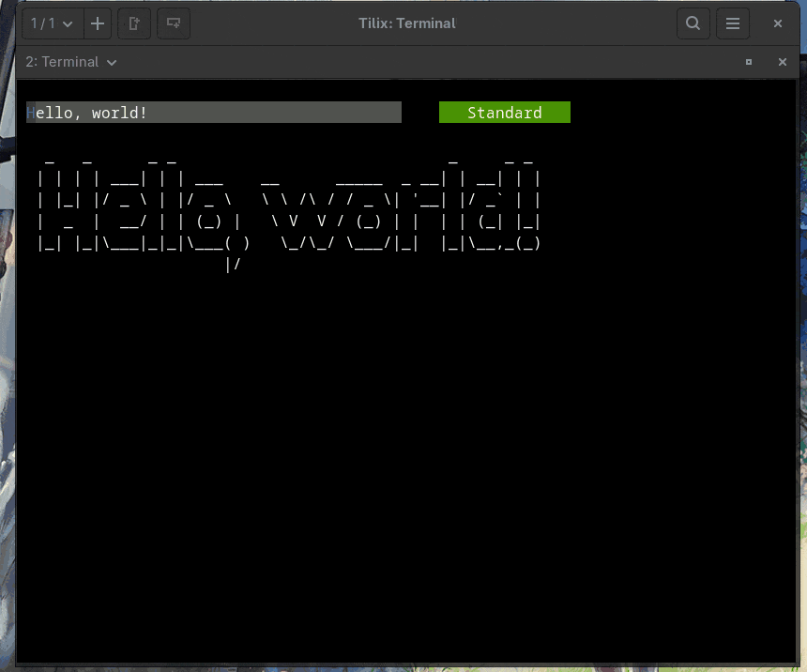
Task: Click the highlighted cursor on letter H
Action: [31, 113]
